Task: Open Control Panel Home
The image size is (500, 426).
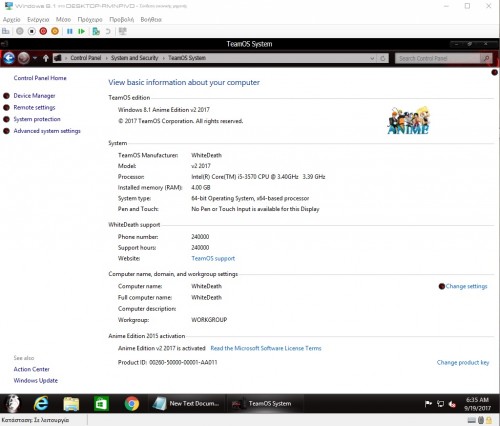Action: point(40,78)
